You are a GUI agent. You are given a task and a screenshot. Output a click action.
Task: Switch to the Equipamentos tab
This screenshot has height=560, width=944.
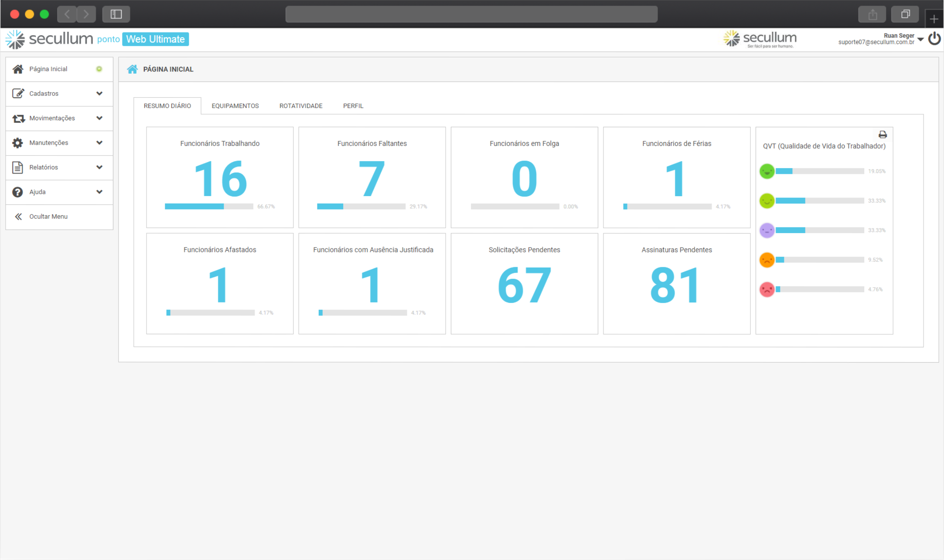pos(235,105)
